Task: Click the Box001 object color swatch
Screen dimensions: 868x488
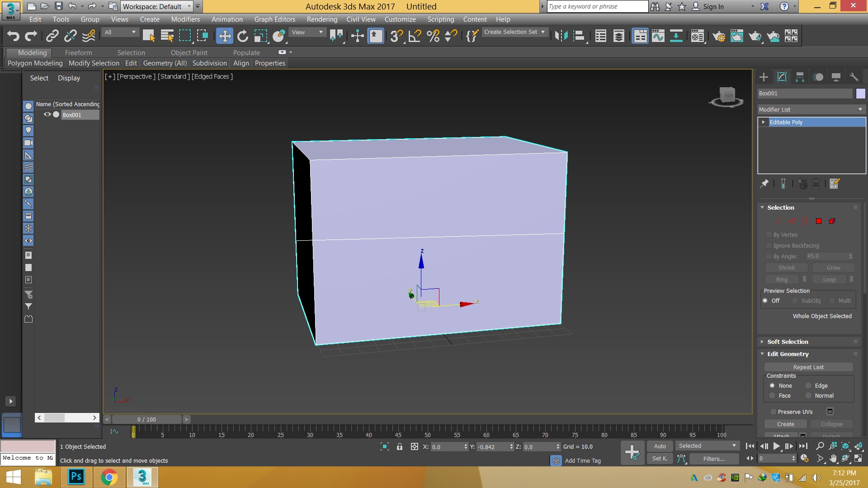Action: [x=860, y=94]
